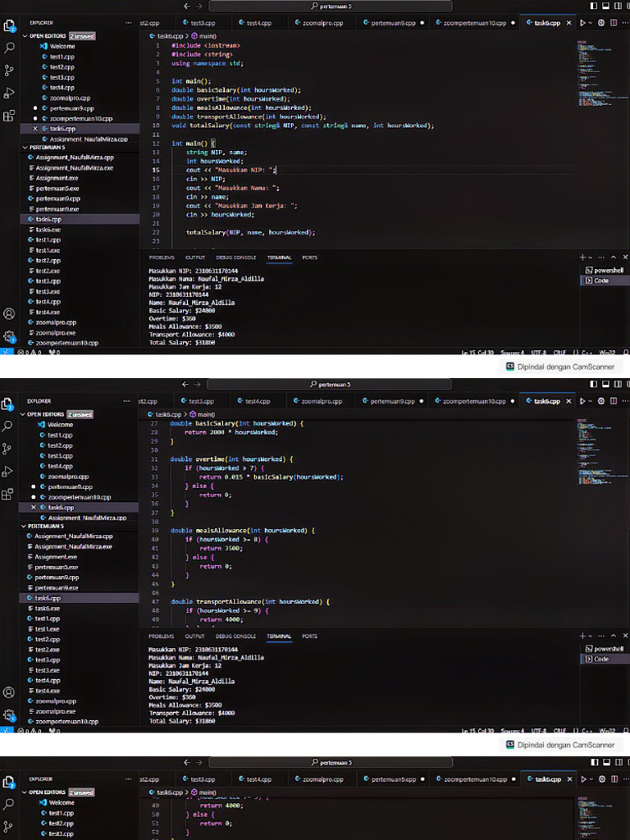The width and height of the screenshot is (630, 840).
Task: Go back with the arrow beside the first window's search box
Action: [x=186, y=6]
